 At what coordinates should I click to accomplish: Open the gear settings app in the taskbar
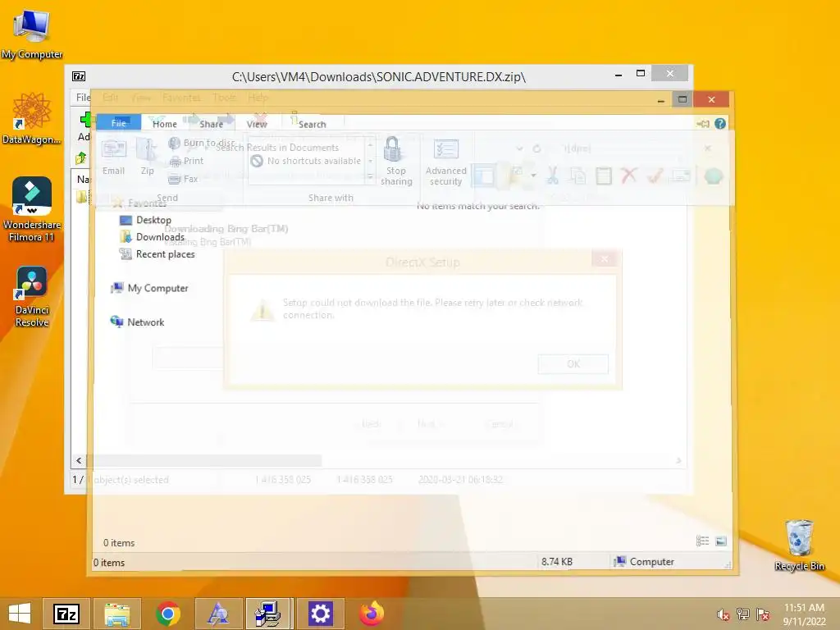click(321, 614)
